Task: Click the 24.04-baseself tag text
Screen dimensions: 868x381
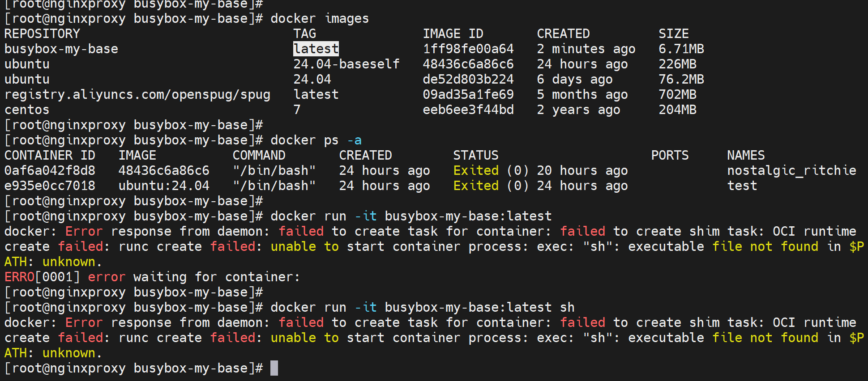Action: click(346, 64)
